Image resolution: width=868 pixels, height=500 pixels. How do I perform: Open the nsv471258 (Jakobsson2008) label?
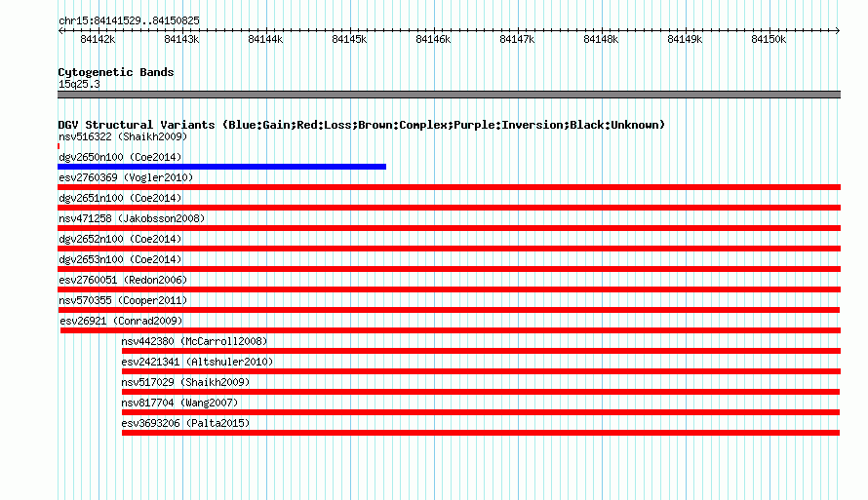pos(132,218)
